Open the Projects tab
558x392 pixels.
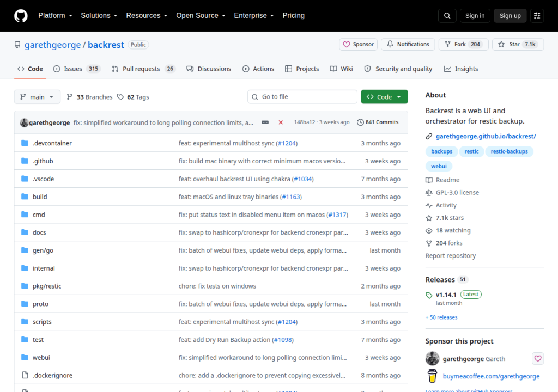point(302,69)
